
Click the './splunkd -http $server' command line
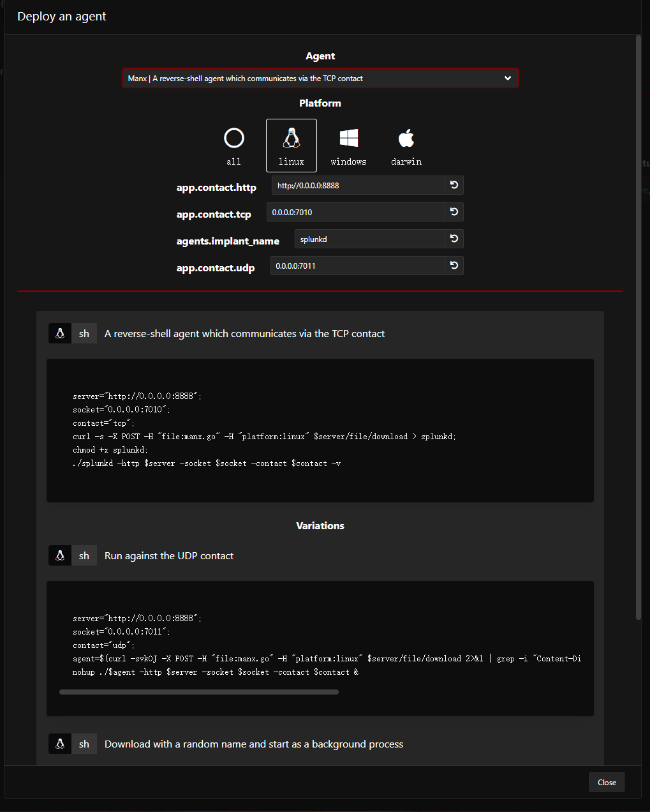[x=207, y=463]
